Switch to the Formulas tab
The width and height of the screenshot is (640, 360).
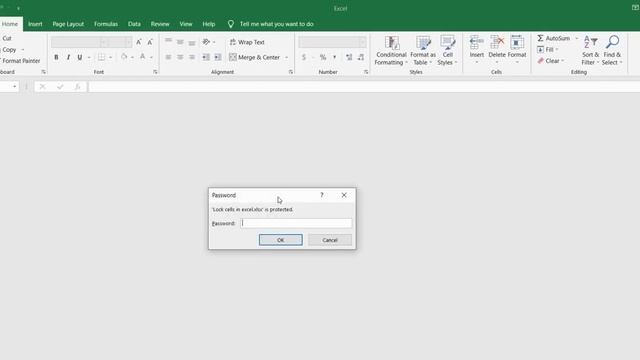tap(106, 24)
